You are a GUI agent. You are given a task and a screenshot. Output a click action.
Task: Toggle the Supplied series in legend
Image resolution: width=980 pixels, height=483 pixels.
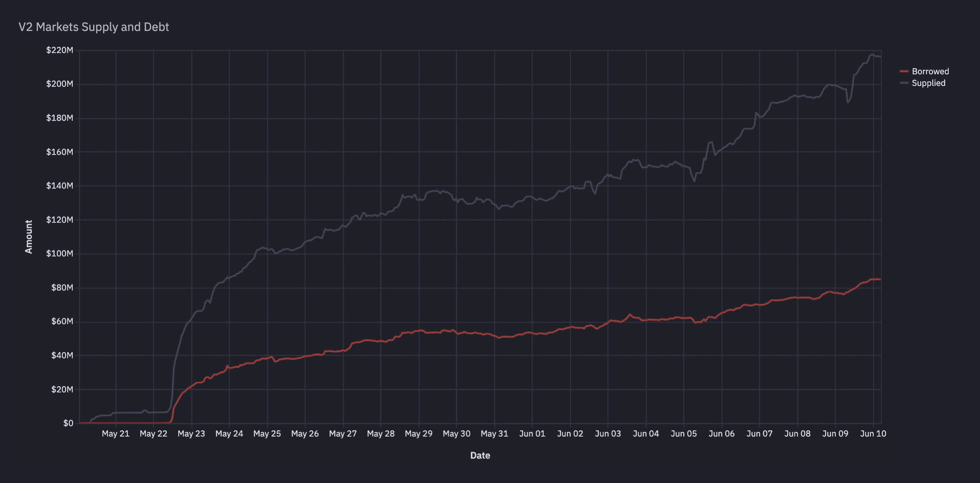click(928, 83)
